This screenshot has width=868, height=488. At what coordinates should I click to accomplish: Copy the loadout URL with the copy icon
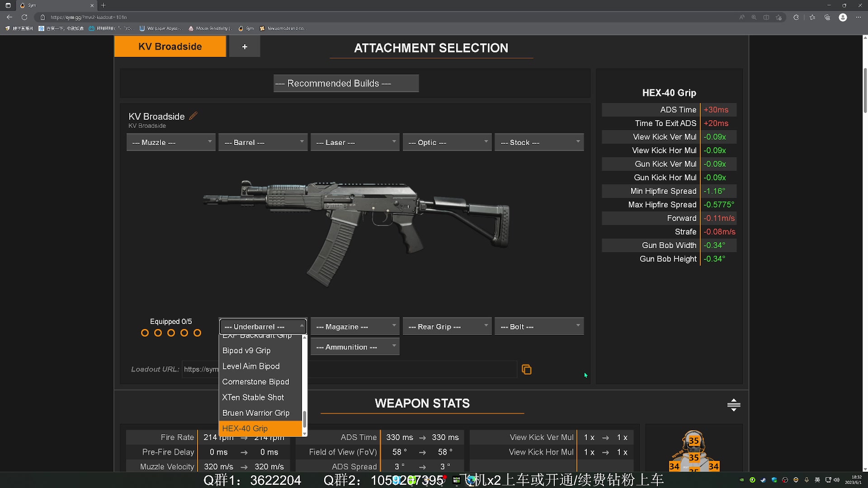click(527, 370)
